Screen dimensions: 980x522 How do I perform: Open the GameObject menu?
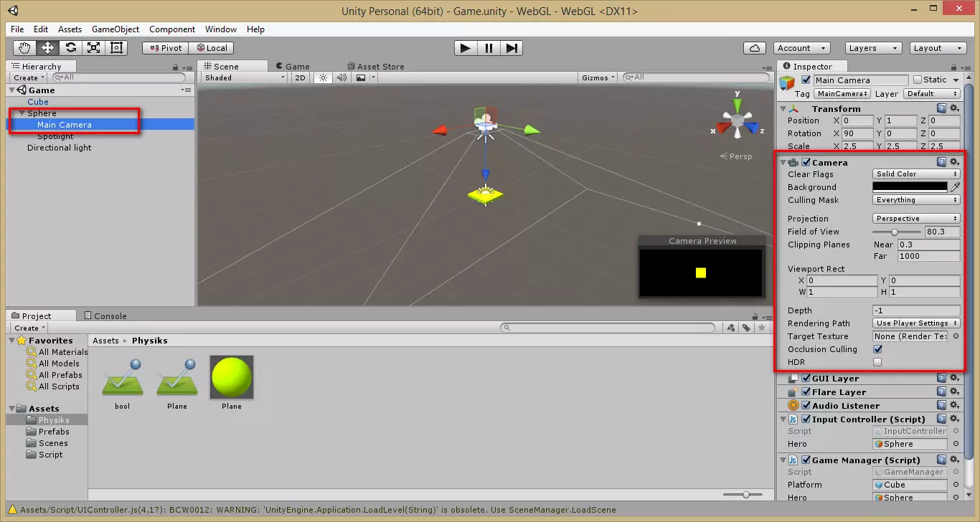(116, 29)
